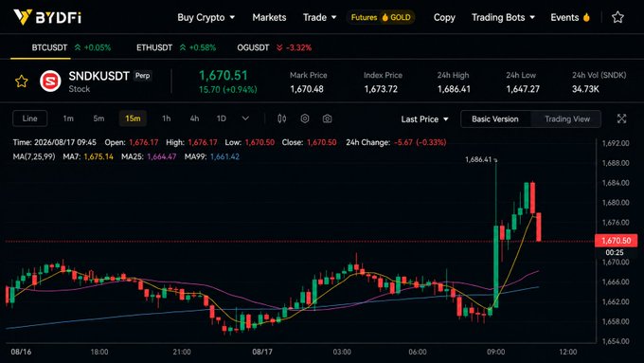Click the MA(7,25,99) indicator label
Screen dimensions: 644x363
pyautogui.click(x=34, y=156)
